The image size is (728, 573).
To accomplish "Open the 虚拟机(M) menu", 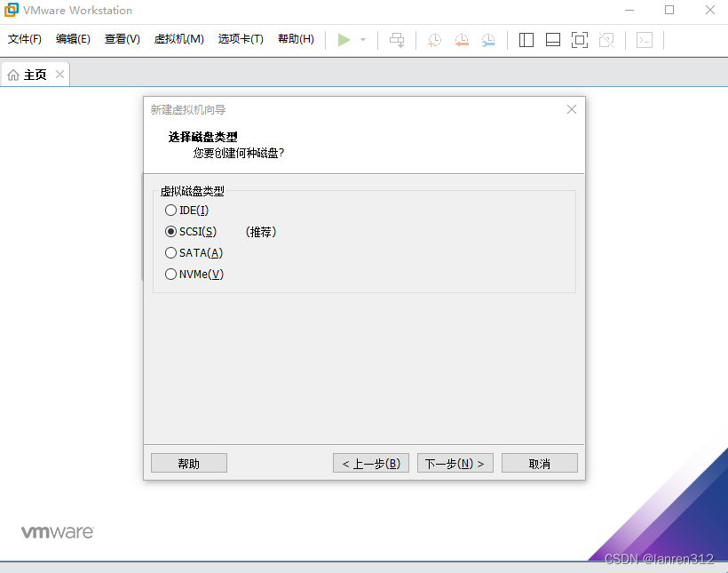I will (x=178, y=39).
